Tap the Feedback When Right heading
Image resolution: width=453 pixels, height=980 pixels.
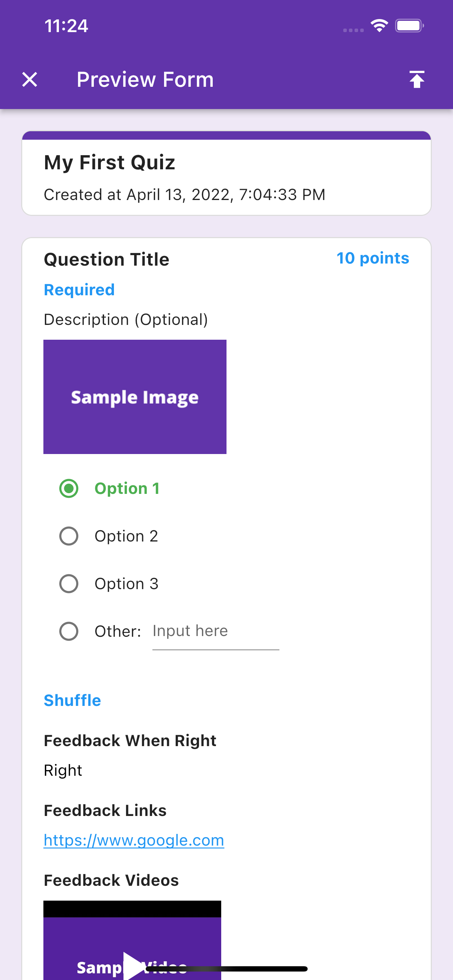pos(130,740)
